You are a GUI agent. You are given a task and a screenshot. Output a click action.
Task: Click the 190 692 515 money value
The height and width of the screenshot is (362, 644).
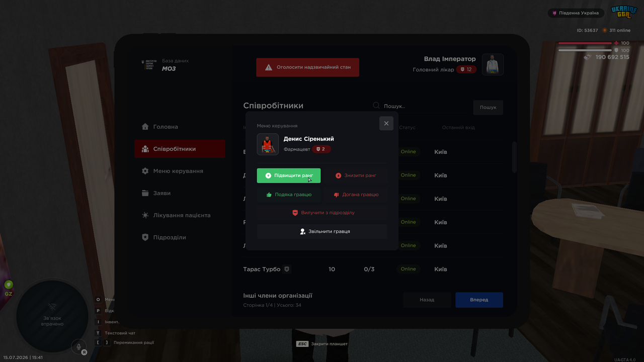(612, 57)
